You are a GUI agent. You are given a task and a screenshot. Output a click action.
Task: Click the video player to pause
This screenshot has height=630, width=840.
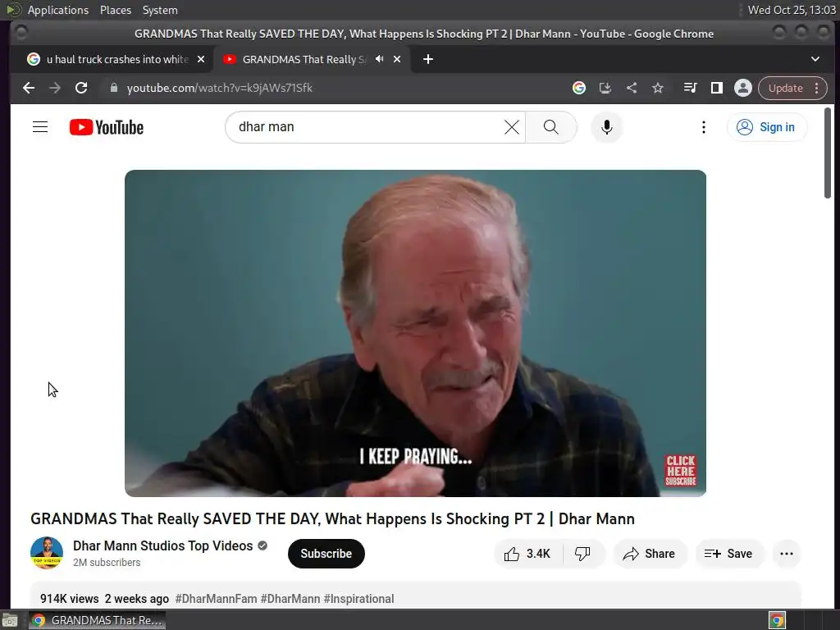415,333
